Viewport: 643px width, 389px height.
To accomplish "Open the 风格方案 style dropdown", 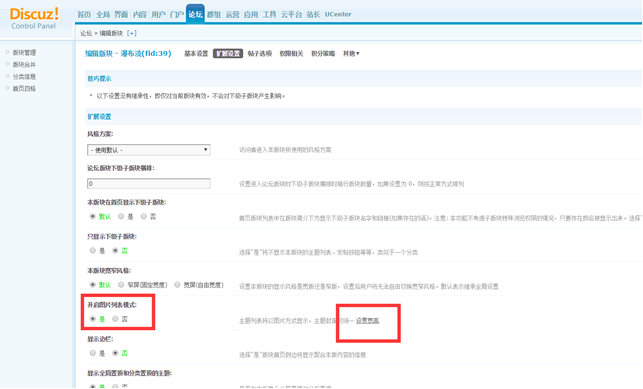I will [149, 150].
